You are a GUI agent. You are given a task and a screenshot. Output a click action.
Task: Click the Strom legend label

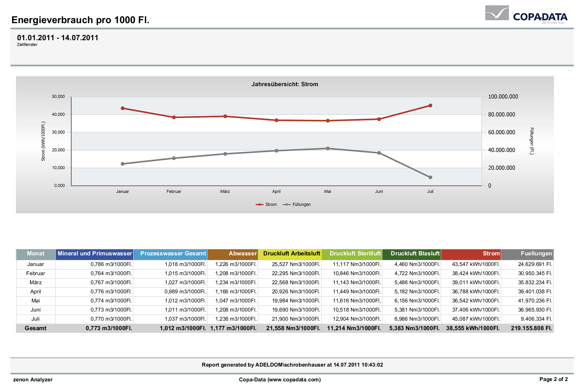(271, 205)
